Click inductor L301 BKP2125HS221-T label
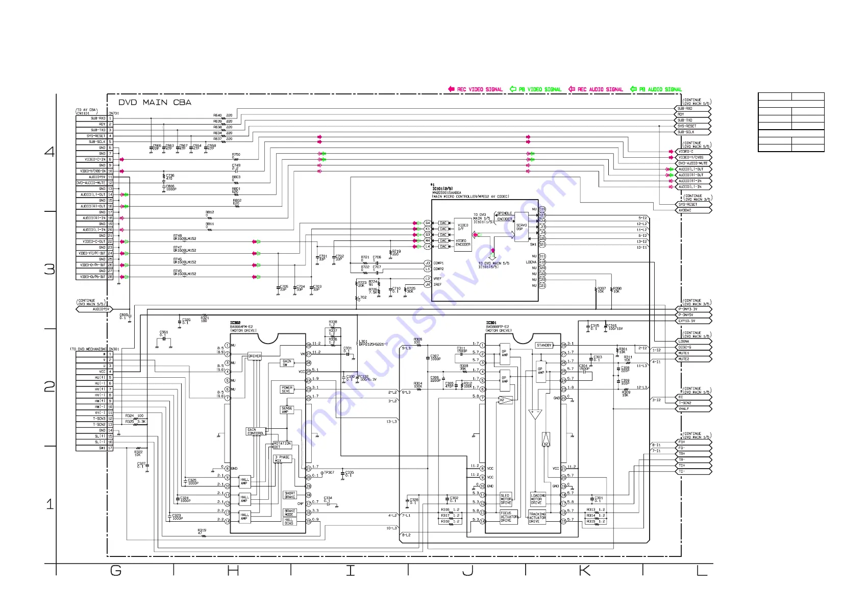The image size is (868, 608). pos(373,343)
